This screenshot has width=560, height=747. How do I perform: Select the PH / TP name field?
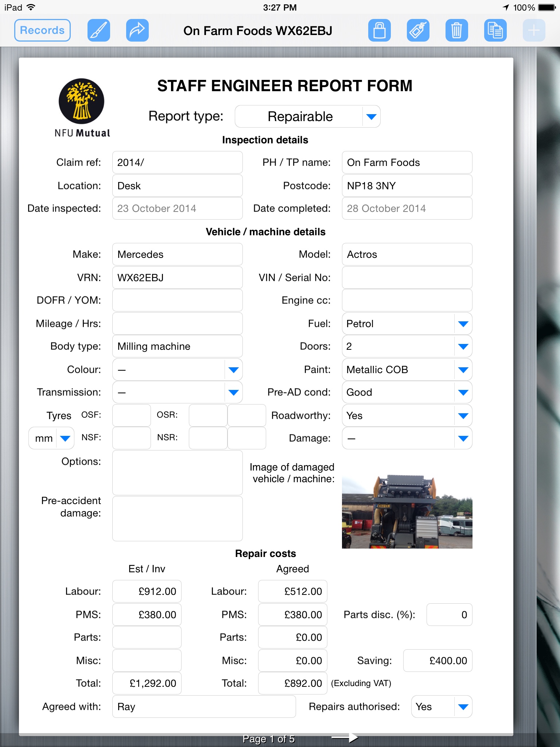(407, 162)
